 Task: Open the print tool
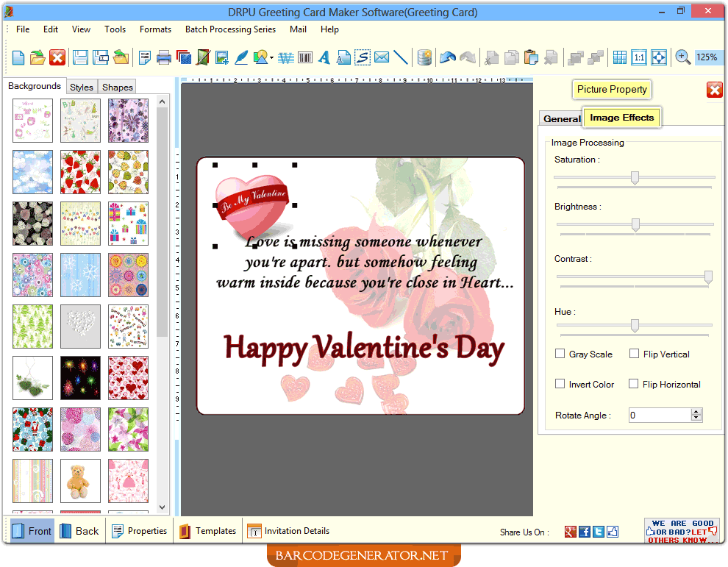click(163, 57)
